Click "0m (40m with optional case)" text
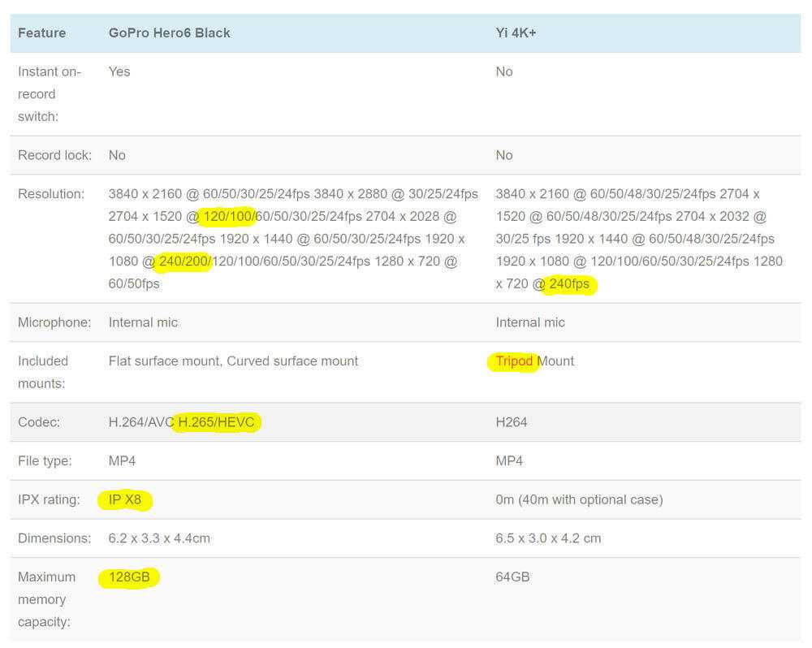Screen dimensions: 812x648 [579, 499]
